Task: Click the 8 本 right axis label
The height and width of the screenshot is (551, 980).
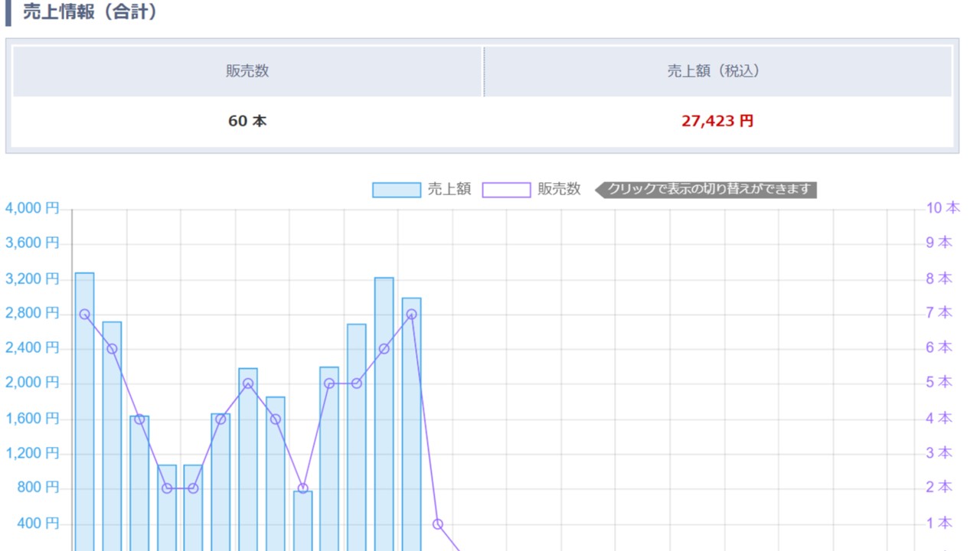Action: (x=939, y=278)
